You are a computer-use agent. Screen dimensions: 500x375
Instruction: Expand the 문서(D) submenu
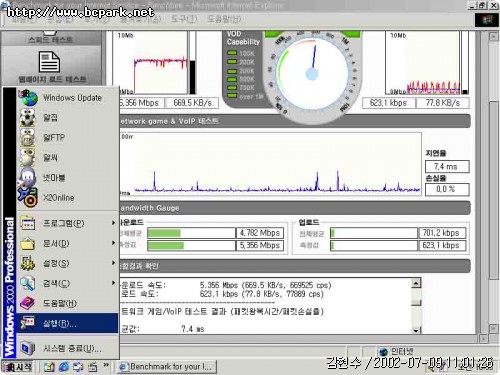pos(68,243)
